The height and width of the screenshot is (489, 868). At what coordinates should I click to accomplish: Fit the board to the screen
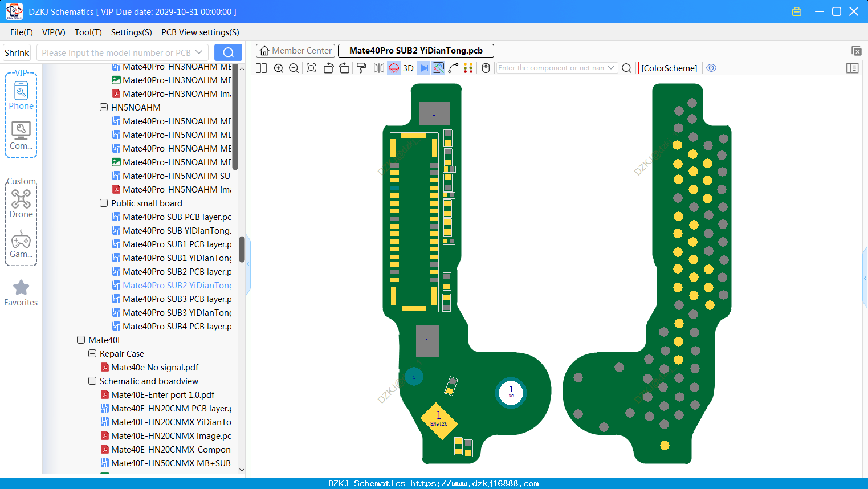coord(311,68)
